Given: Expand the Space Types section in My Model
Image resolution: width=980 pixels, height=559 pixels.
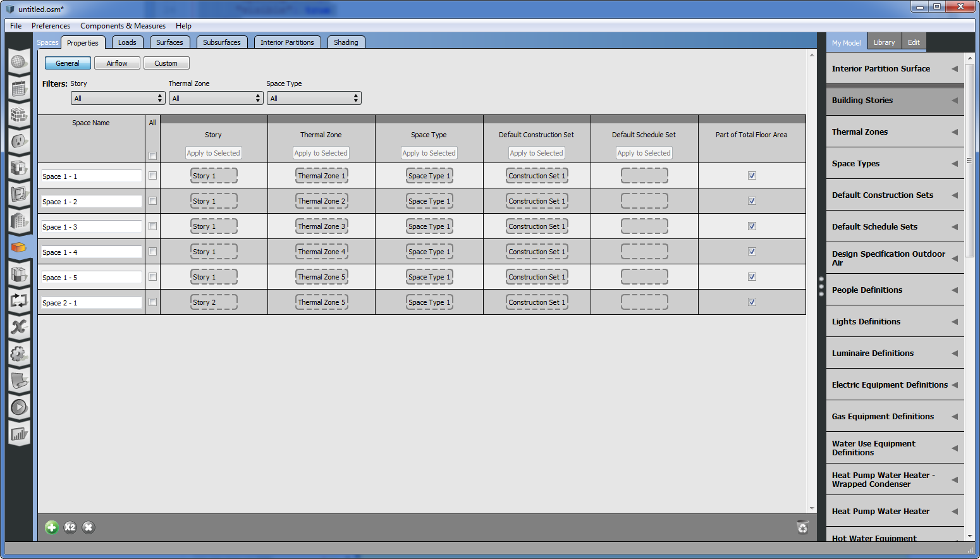Looking at the screenshot, I should [895, 164].
